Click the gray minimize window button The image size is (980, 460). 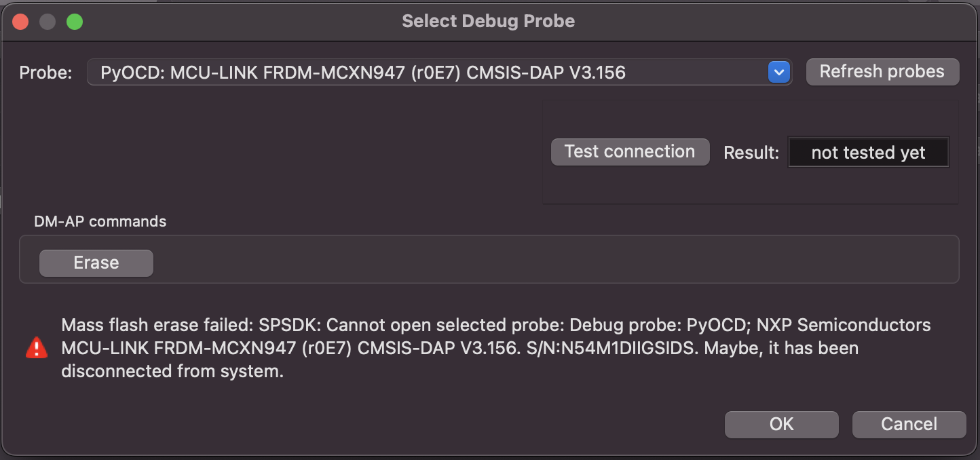point(48,22)
